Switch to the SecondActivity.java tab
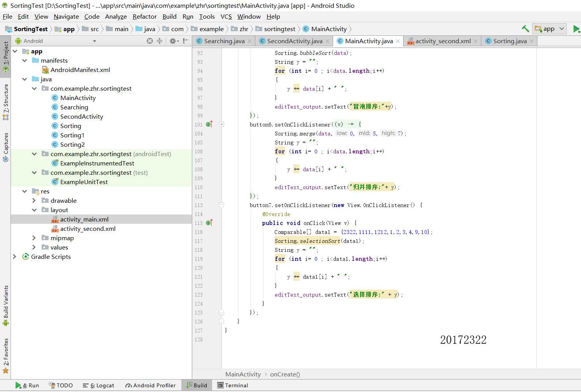Image resolution: width=581 pixels, height=392 pixels. coord(295,41)
